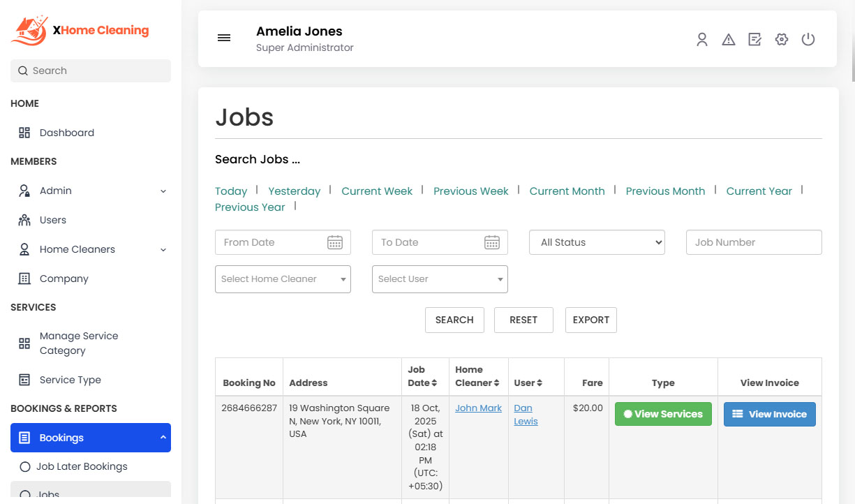Screen dimensions: 855x504
Task: Open the All Status dropdown
Action: [597, 242]
